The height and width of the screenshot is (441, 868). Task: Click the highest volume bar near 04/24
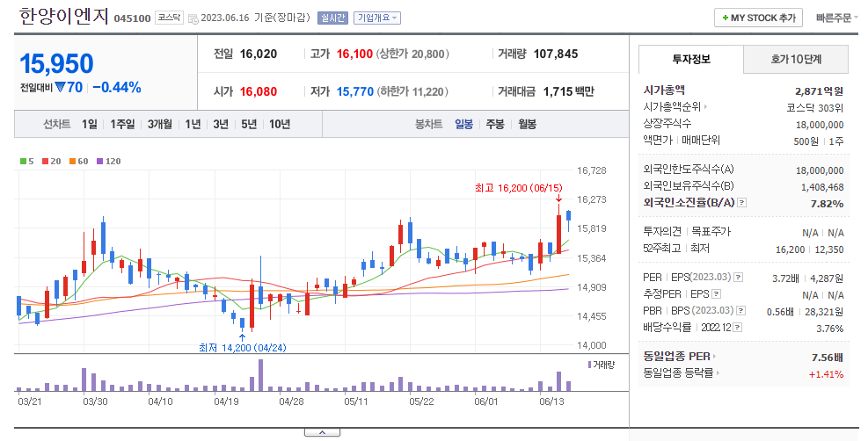(260, 375)
